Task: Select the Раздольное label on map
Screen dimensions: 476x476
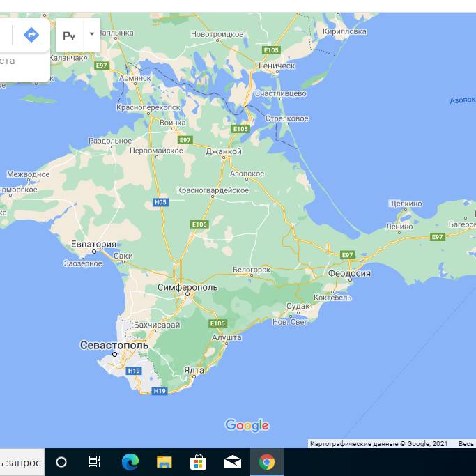Action: [110, 141]
